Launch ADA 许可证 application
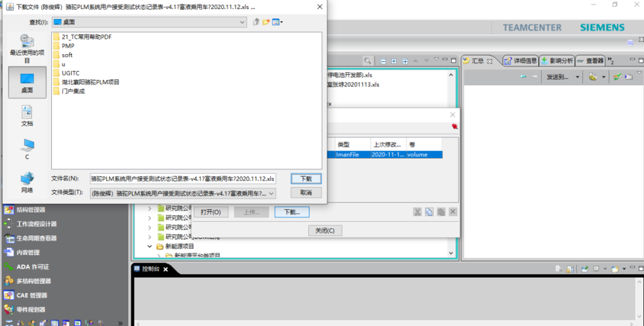The height and width of the screenshot is (326, 644). click(26, 267)
